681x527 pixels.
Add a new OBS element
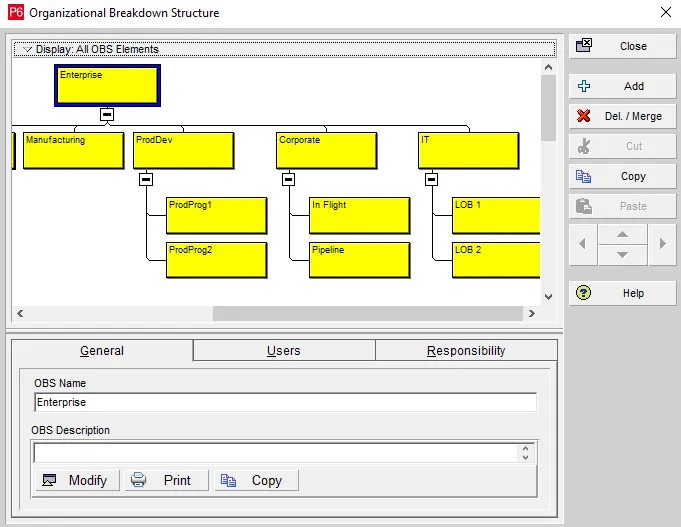tap(622, 86)
